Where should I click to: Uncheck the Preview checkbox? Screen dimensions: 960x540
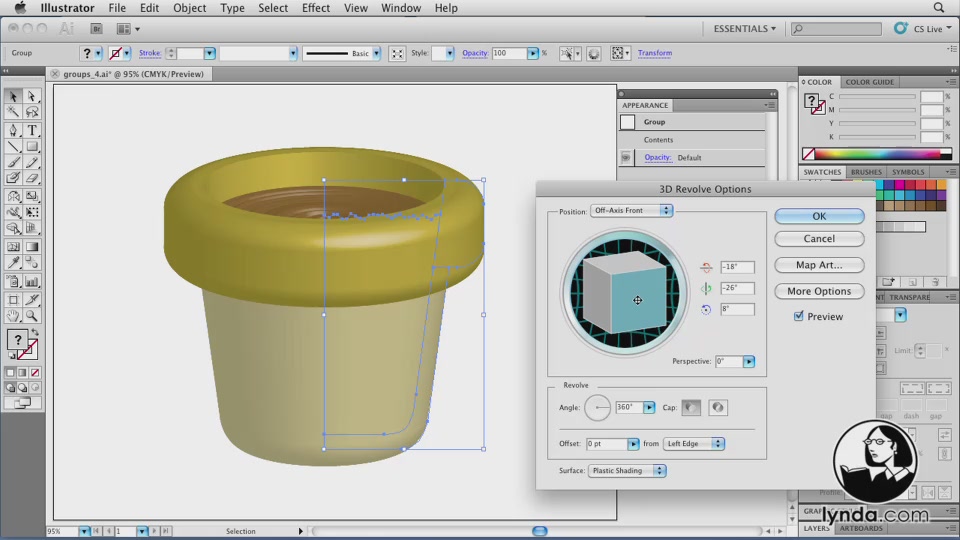(798, 316)
